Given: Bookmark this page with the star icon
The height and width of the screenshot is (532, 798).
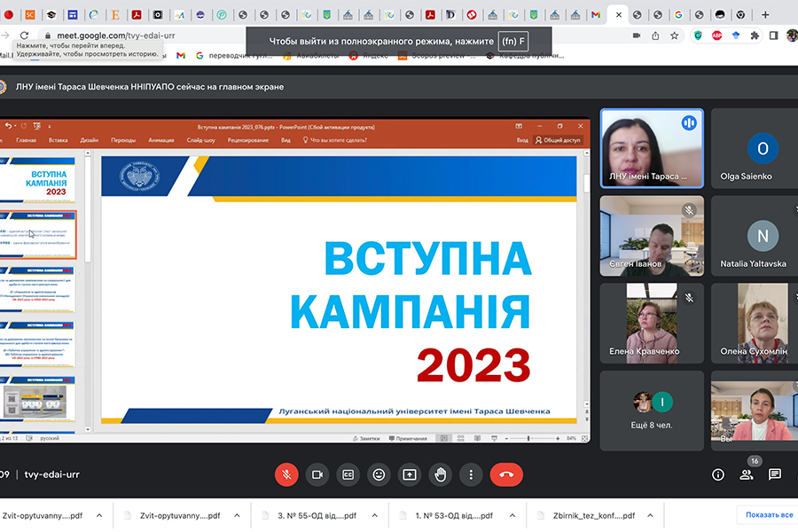Looking at the screenshot, I should click(x=675, y=35).
